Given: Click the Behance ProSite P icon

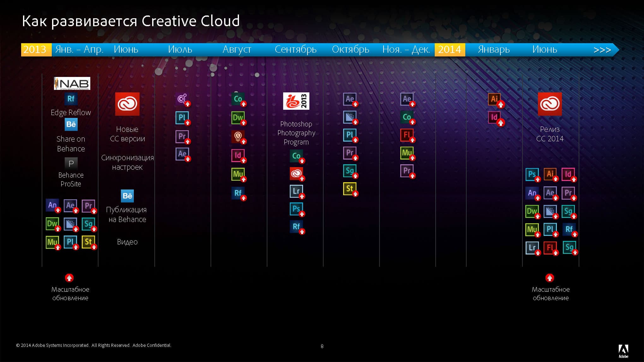Looking at the screenshot, I should point(71,163).
